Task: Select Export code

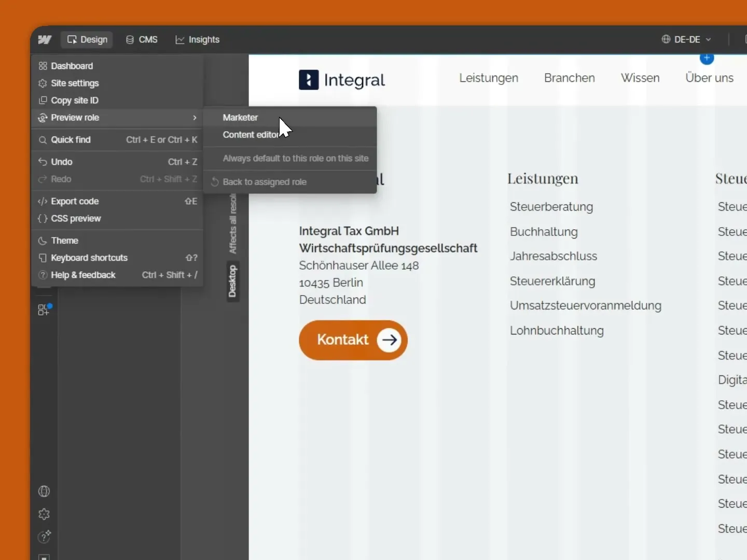Action: (x=117, y=201)
